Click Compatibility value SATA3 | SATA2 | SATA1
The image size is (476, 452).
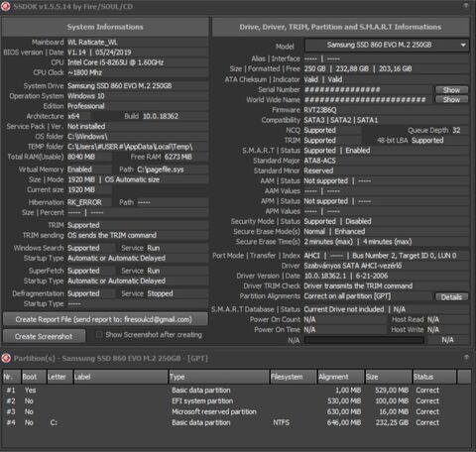(341, 120)
